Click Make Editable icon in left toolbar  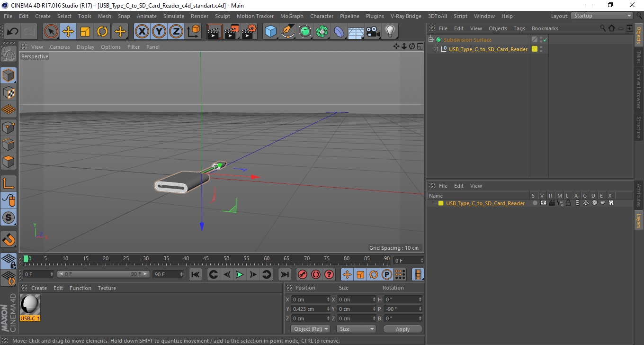click(x=9, y=54)
